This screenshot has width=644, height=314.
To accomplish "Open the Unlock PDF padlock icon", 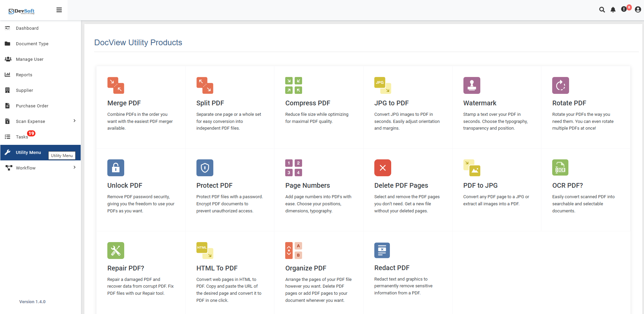I will (x=115, y=167).
